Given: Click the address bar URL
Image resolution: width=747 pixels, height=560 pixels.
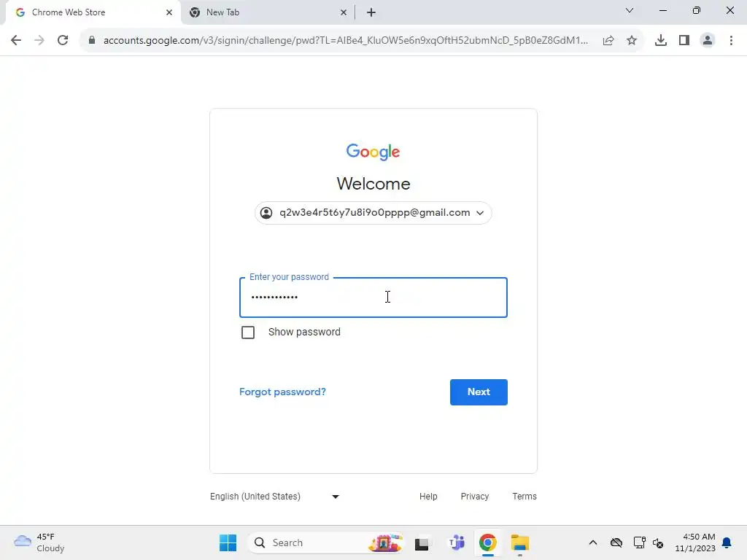Looking at the screenshot, I should coord(345,41).
